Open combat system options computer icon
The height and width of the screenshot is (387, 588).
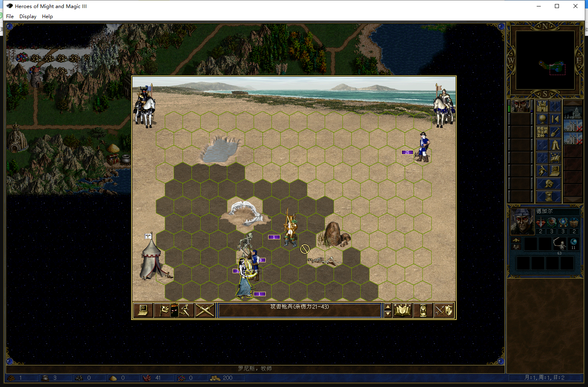(x=143, y=310)
